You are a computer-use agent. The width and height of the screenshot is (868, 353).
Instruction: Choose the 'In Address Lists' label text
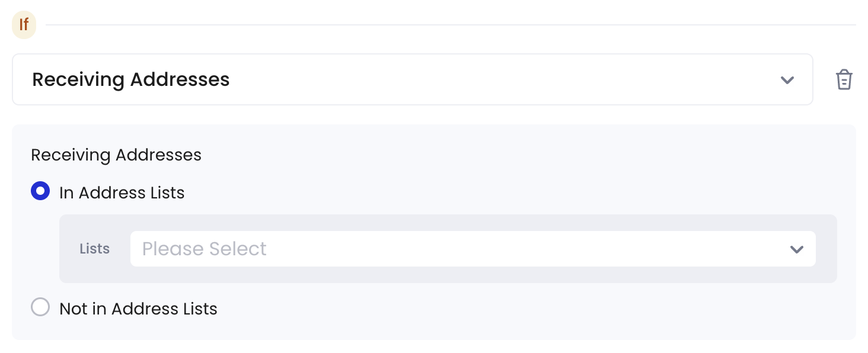122,192
